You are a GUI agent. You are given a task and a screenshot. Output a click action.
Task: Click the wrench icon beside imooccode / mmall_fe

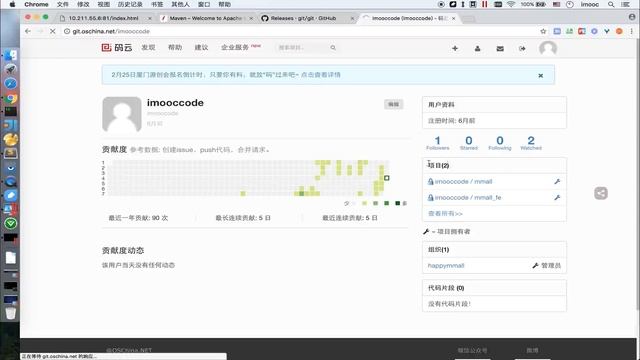click(557, 198)
